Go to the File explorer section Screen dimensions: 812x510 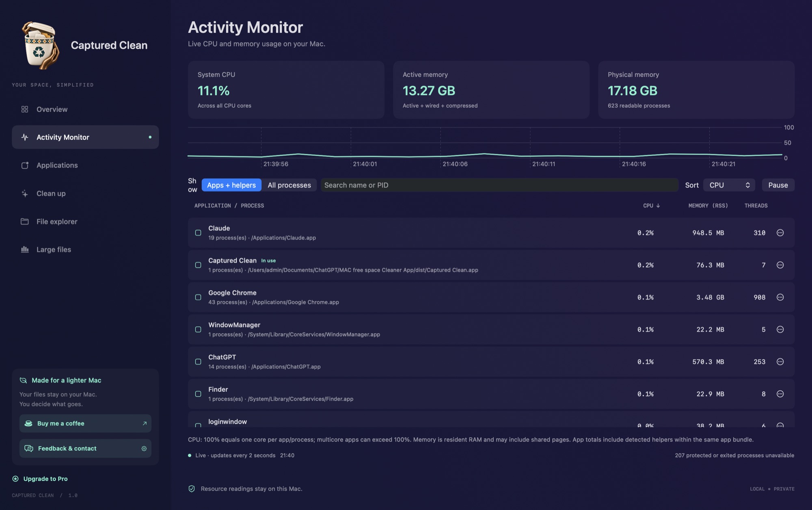[85, 221]
